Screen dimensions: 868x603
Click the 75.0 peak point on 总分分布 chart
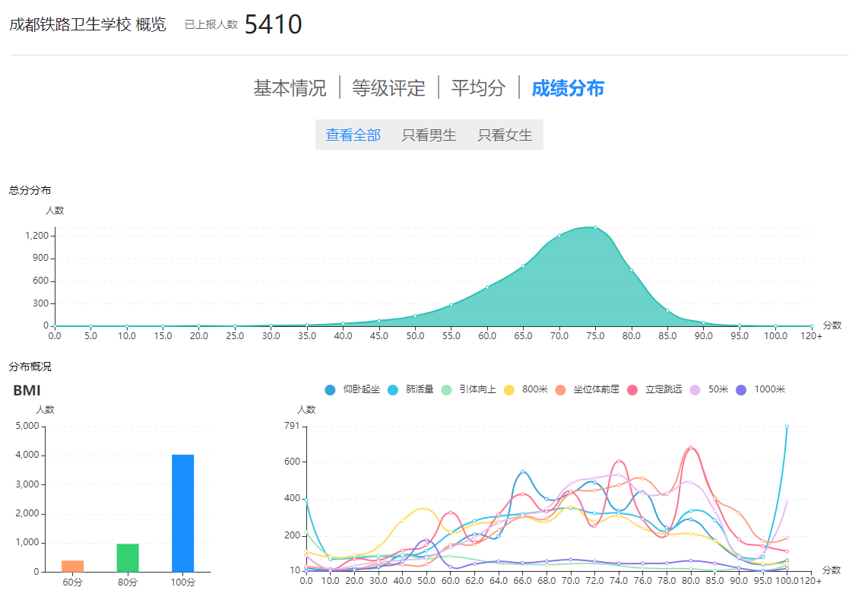point(595,227)
